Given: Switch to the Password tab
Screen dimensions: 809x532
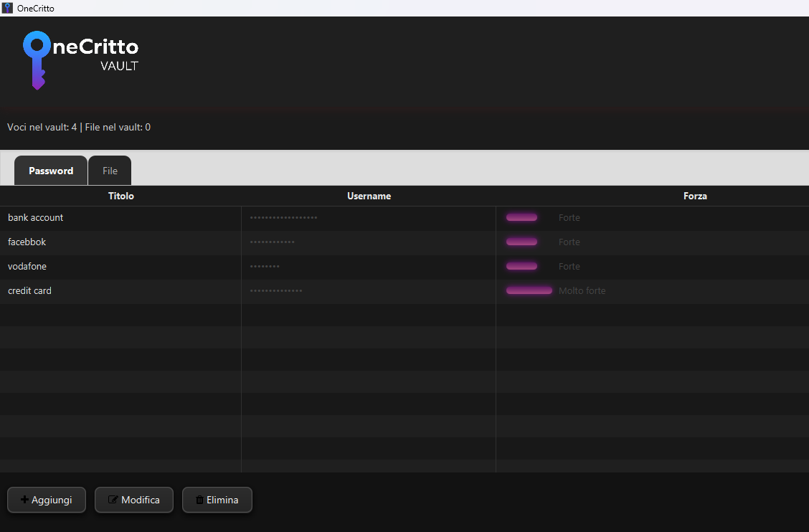Looking at the screenshot, I should 51,171.
